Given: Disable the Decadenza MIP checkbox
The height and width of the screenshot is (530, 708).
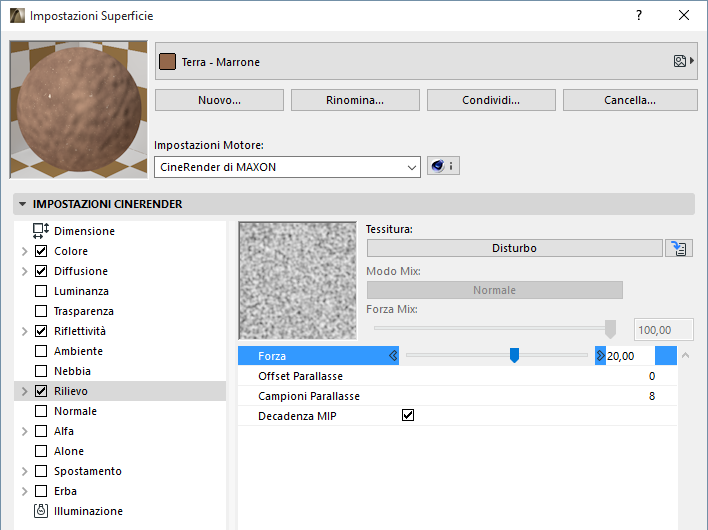Looking at the screenshot, I should pos(407,415).
